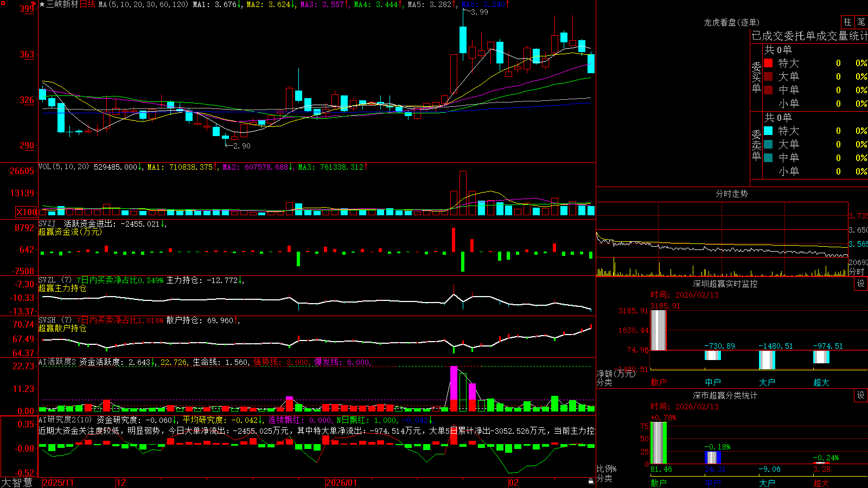Screen dimensions: 868x488
Task: Select the 分时走势 panel title
Action: 731,194
